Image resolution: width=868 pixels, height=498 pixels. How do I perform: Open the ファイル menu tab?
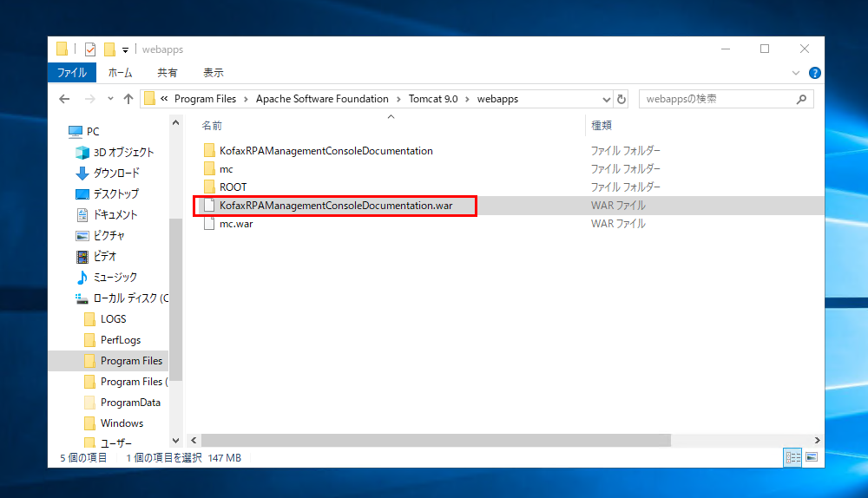pyautogui.click(x=72, y=73)
